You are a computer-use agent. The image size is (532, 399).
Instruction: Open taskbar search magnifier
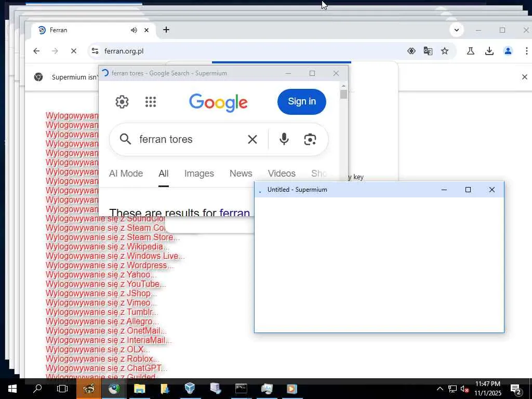click(37, 389)
